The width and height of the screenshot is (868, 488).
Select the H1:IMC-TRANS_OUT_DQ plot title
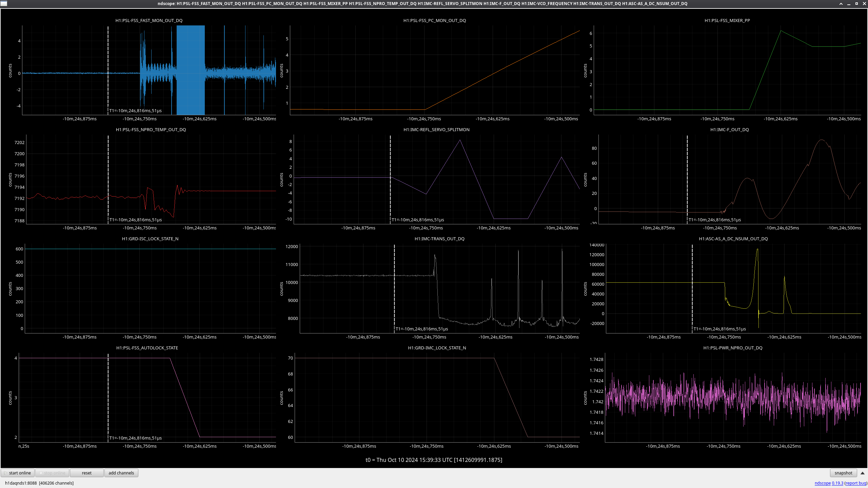pos(439,239)
